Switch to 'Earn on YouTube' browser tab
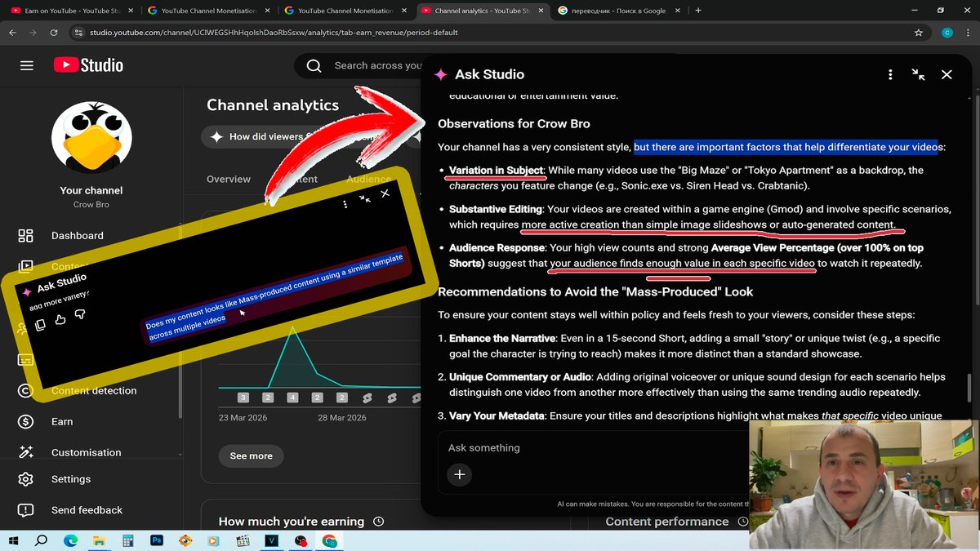This screenshot has width=980, height=551. point(73,11)
